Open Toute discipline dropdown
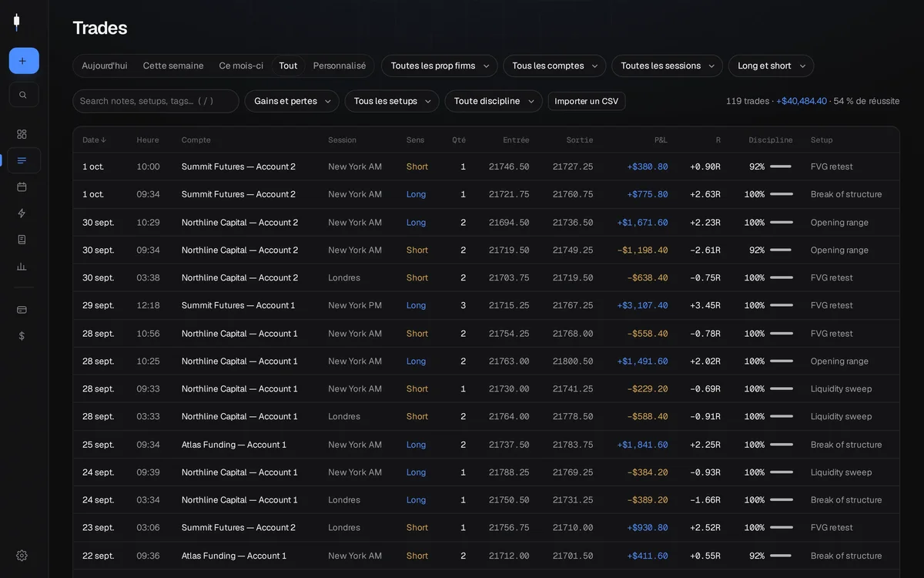 pyautogui.click(x=494, y=101)
